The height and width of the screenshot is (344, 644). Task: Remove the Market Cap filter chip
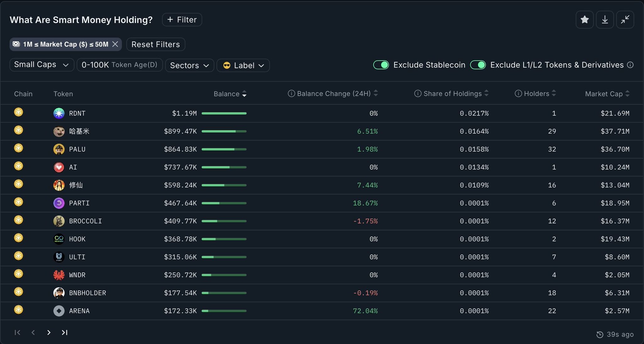click(115, 44)
